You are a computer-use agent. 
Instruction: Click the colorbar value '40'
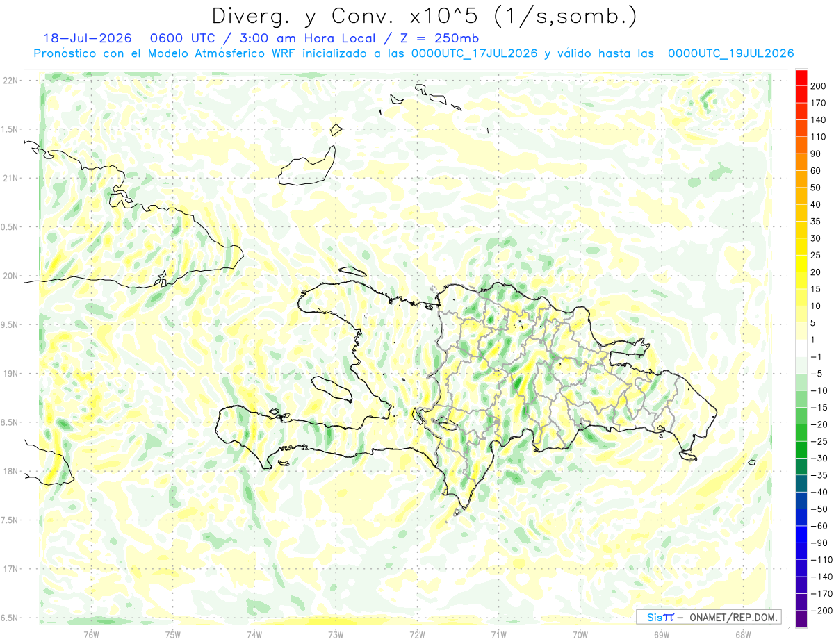(x=817, y=204)
